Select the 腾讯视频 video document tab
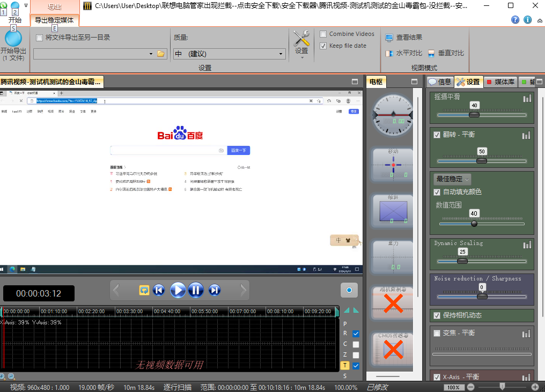This screenshot has width=545, height=392. pyautogui.click(x=51, y=82)
